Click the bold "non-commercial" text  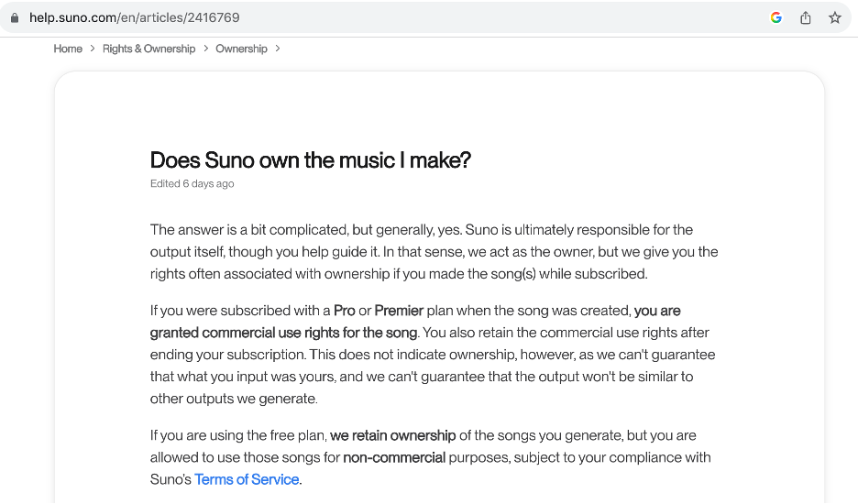click(394, 457)
